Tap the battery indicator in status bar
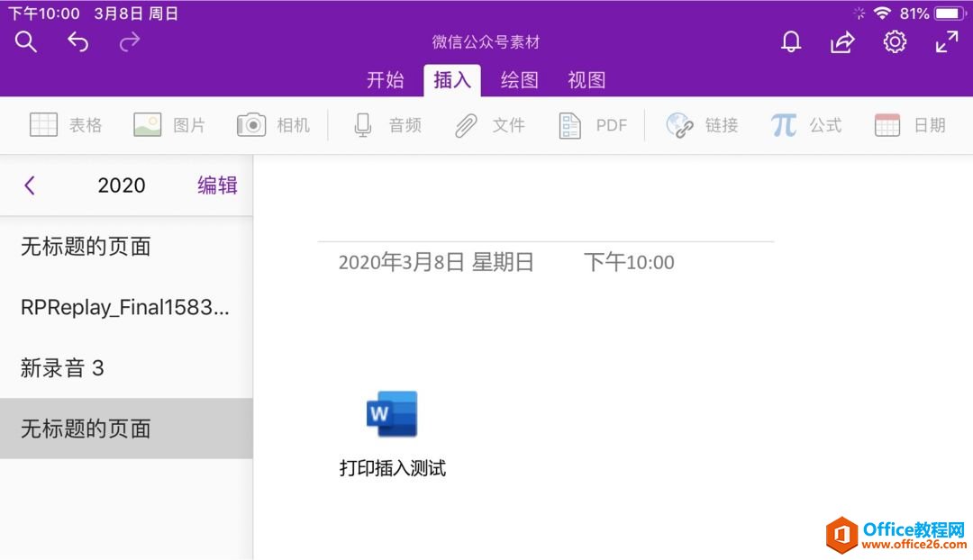The width and height of the screenshot is (973, 560). (x=950, y=13)
